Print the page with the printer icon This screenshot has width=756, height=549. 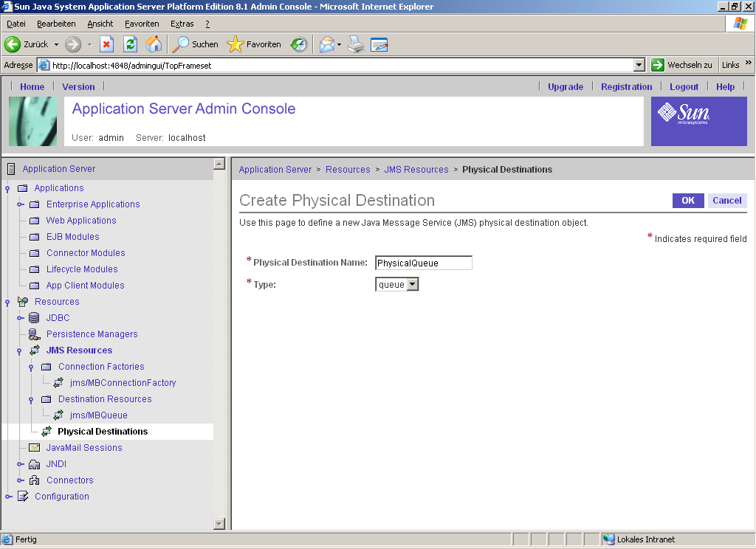click(356, 44)
